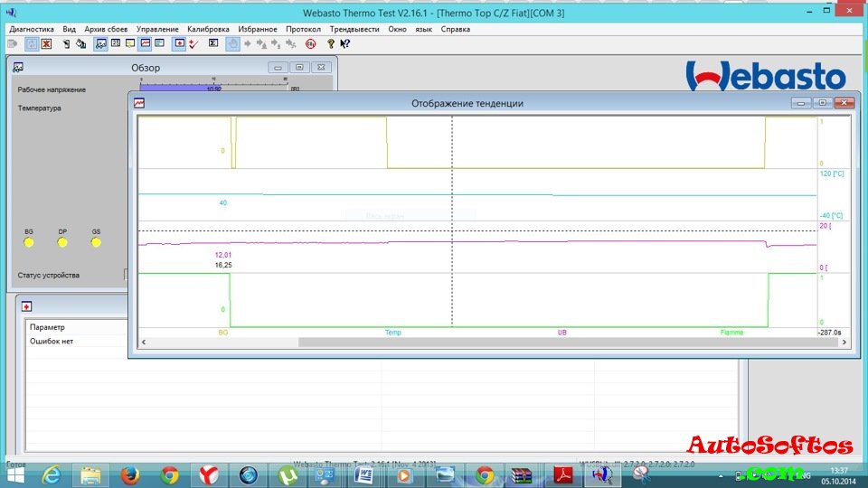The image size is (868, 488).
Task: Click trend scrollbar right arrow
Action: coord(844,343)
